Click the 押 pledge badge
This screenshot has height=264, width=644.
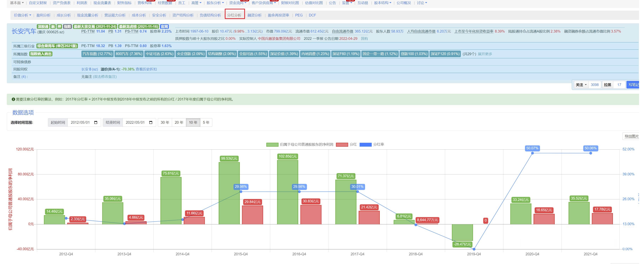click(59, 27)
